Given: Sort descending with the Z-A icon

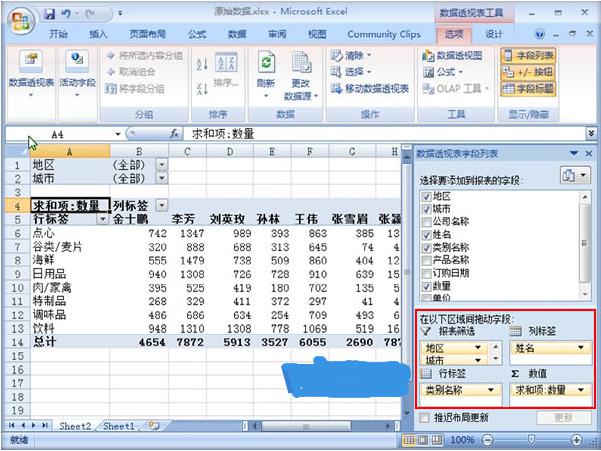Looking at the screenshot, I should [202, 89].
